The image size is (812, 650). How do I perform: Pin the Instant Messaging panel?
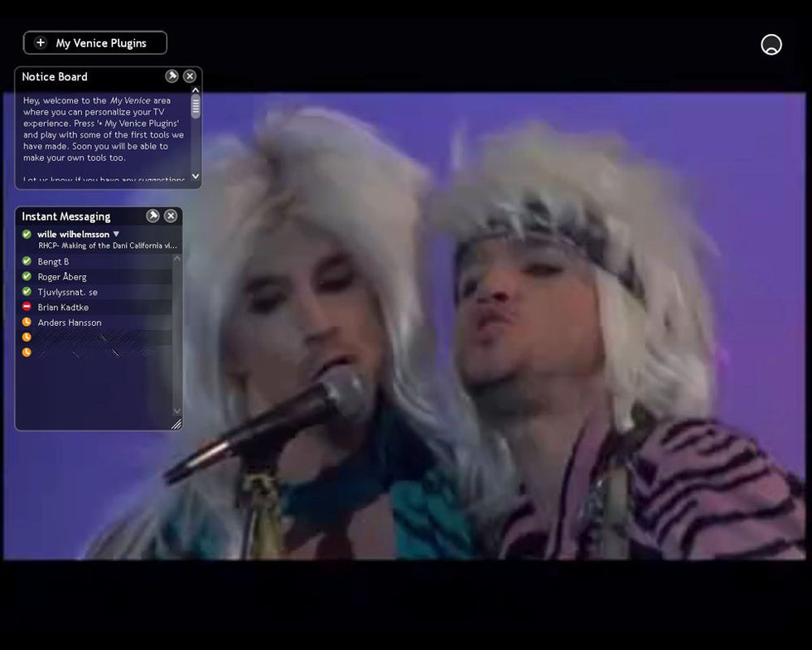(152, 216)
